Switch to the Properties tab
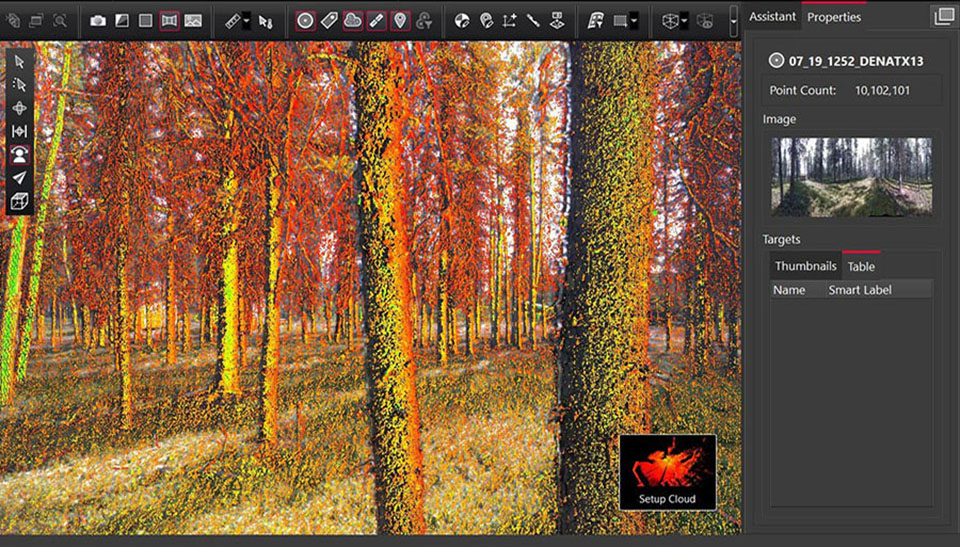The width and height of the screenshot is (960, 547). tap(834, 17)
